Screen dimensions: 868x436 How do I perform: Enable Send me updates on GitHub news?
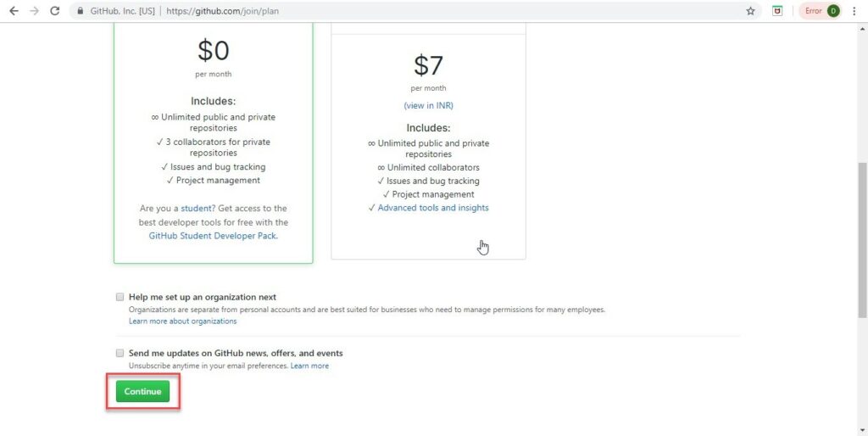[120, 353]
